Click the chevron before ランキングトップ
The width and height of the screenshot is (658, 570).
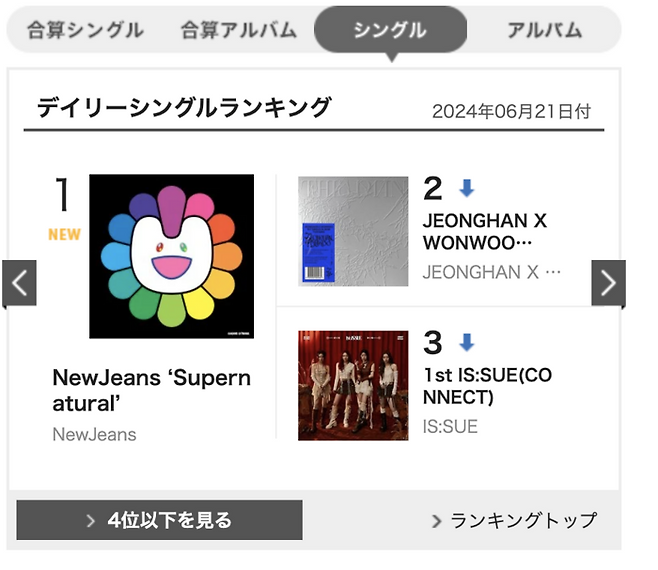[437, 521]
